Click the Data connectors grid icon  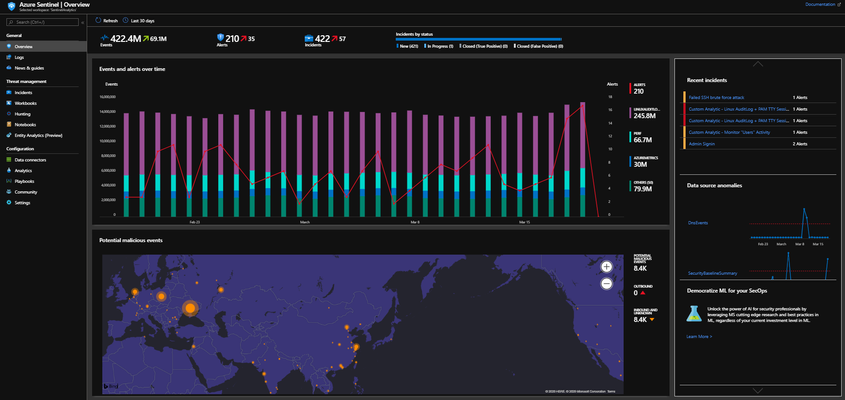(x=9, y=160)
